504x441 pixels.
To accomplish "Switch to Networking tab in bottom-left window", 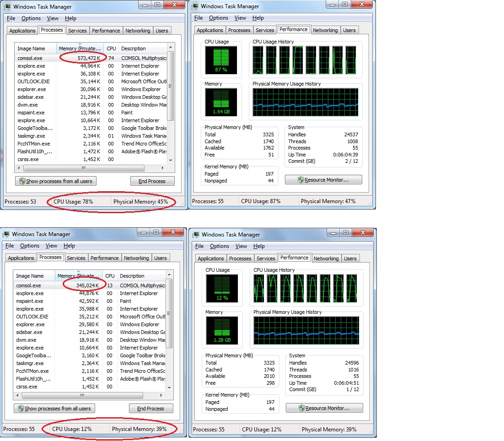I will point(136,258).
